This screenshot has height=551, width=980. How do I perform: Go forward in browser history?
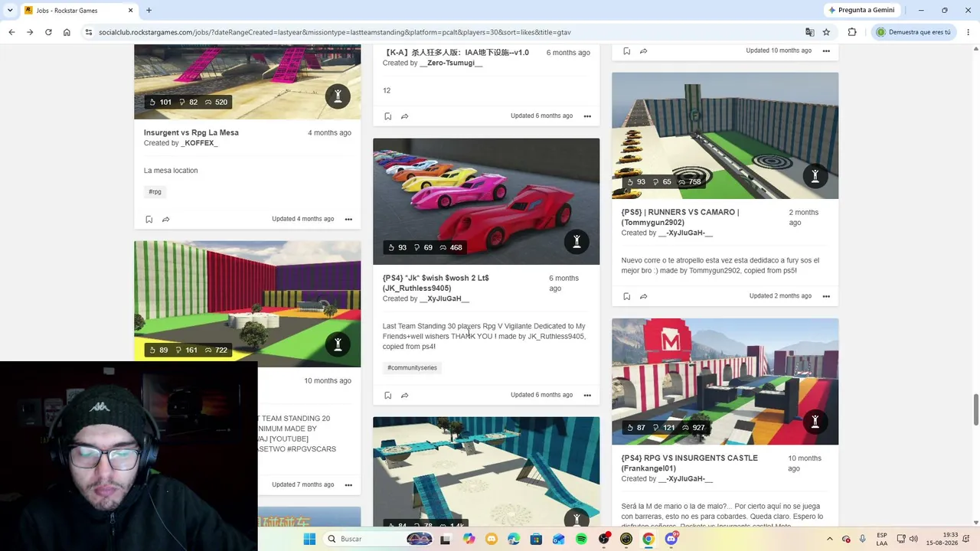click(x=30, y=32)
